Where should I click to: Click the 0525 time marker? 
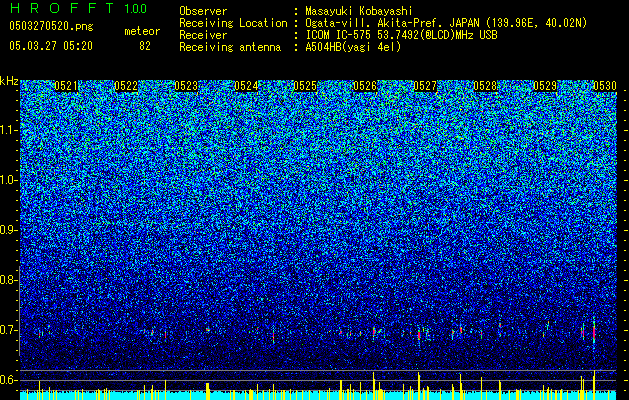point(305,86)
